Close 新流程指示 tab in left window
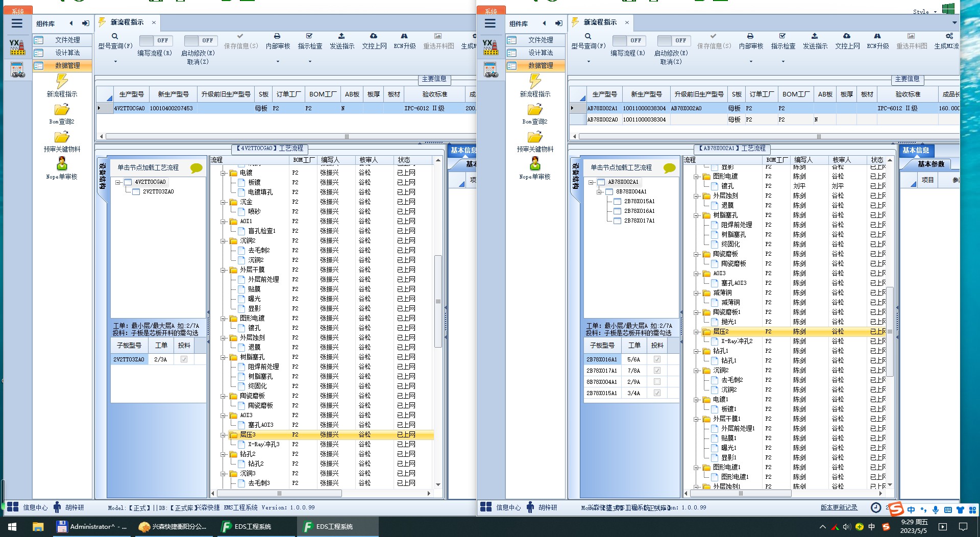The width and height of the screenshot is (980, 537). 154,22
